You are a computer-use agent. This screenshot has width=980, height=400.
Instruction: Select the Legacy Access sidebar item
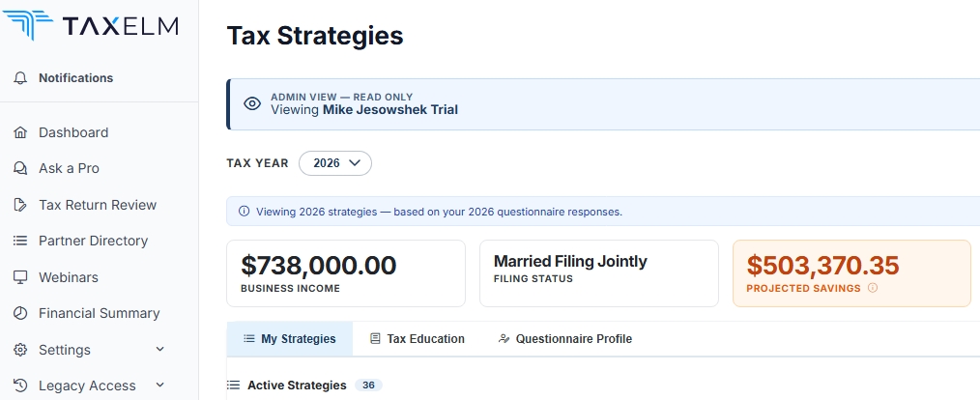pyautogui.click(x=87, y=386)
